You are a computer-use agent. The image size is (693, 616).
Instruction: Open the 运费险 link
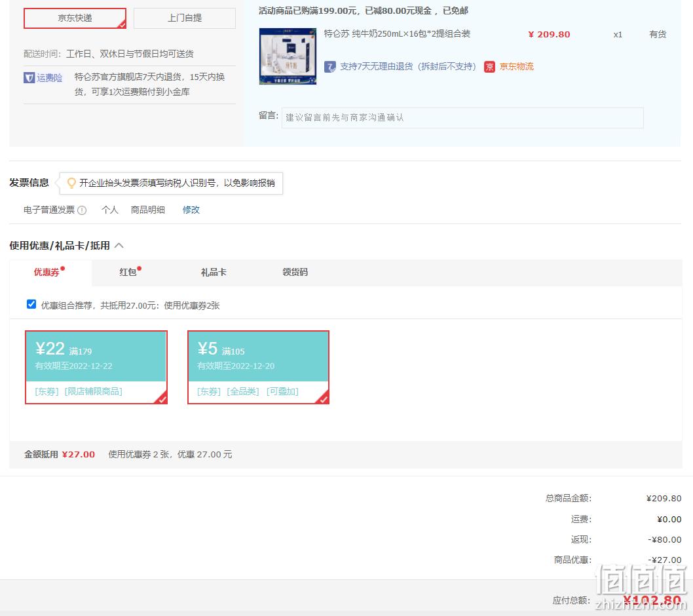coord(49,78)
